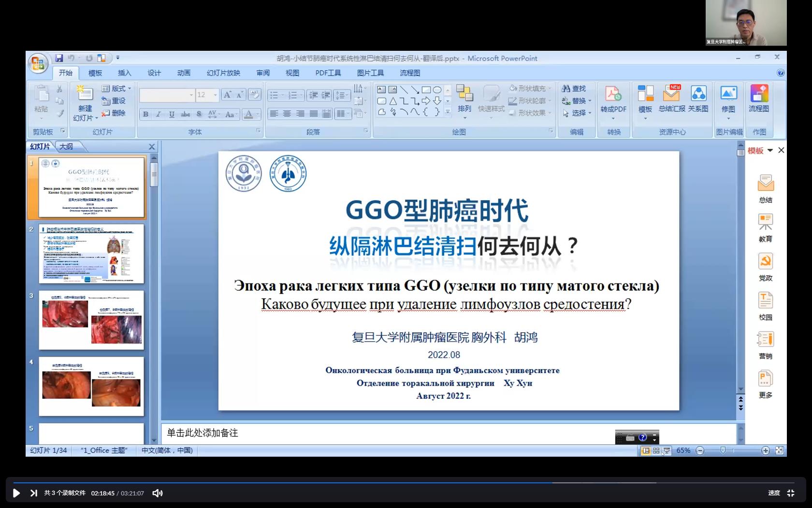This screenshot has width=812, height=508.
Task: Toggle underline text formatting
Action: tap(172, 114)
